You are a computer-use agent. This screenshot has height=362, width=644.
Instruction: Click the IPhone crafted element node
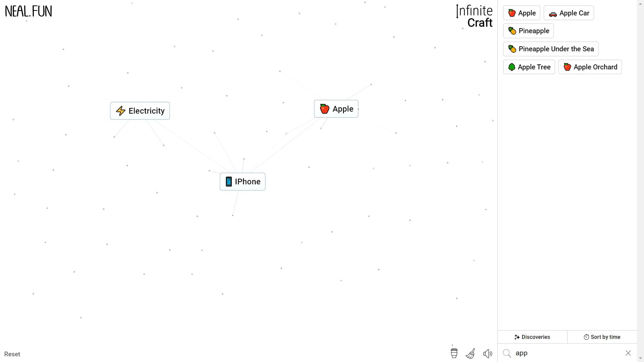coord(243,182)
